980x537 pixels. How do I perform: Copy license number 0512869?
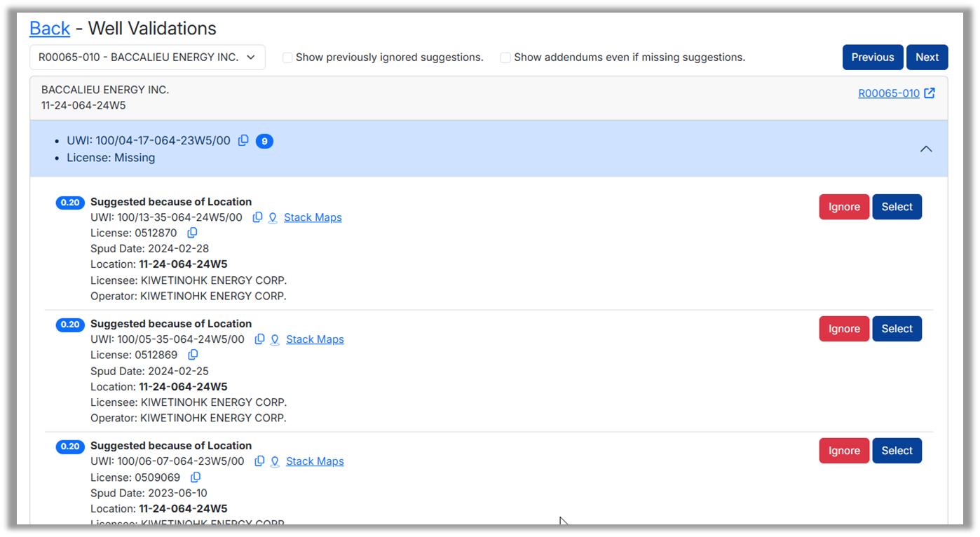click(193, 355)
